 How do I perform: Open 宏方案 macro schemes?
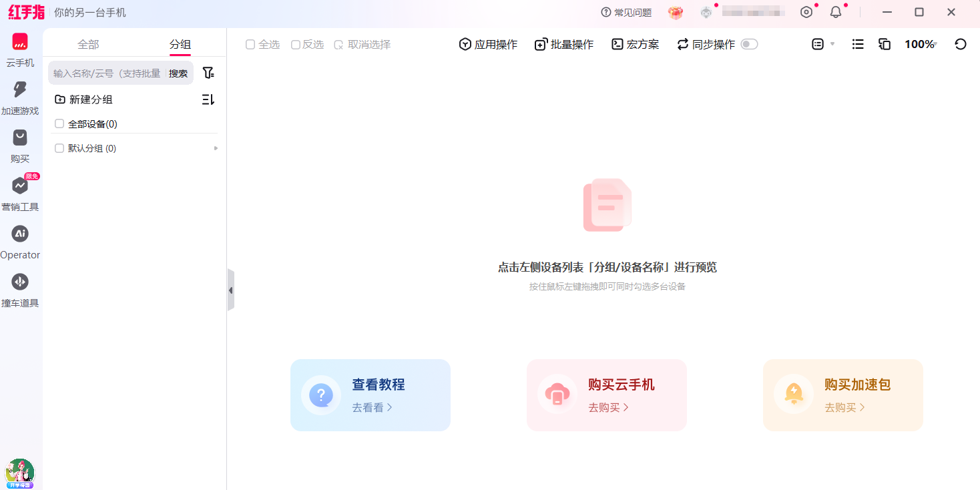[x=635, y=45]
